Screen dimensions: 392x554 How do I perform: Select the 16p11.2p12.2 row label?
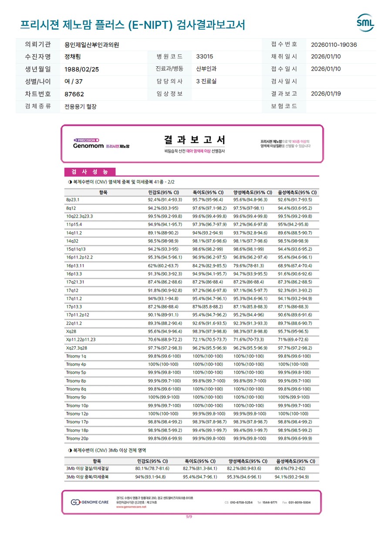[79, 257]
